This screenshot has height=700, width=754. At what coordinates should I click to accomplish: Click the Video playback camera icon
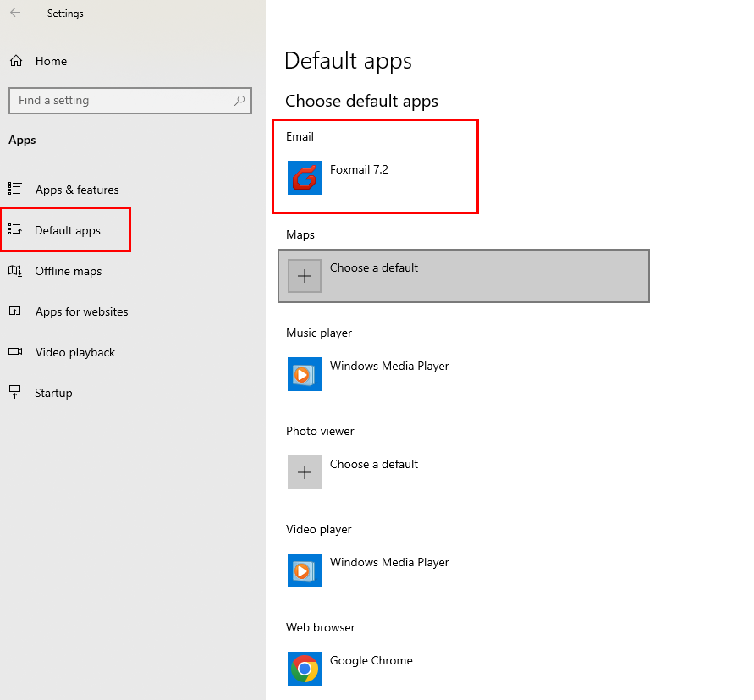(x=15, y=351)
